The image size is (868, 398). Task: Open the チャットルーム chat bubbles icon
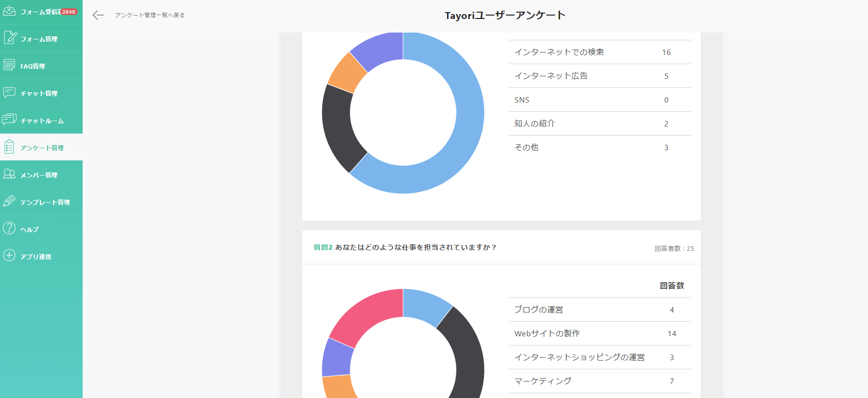tap(9, 120)
